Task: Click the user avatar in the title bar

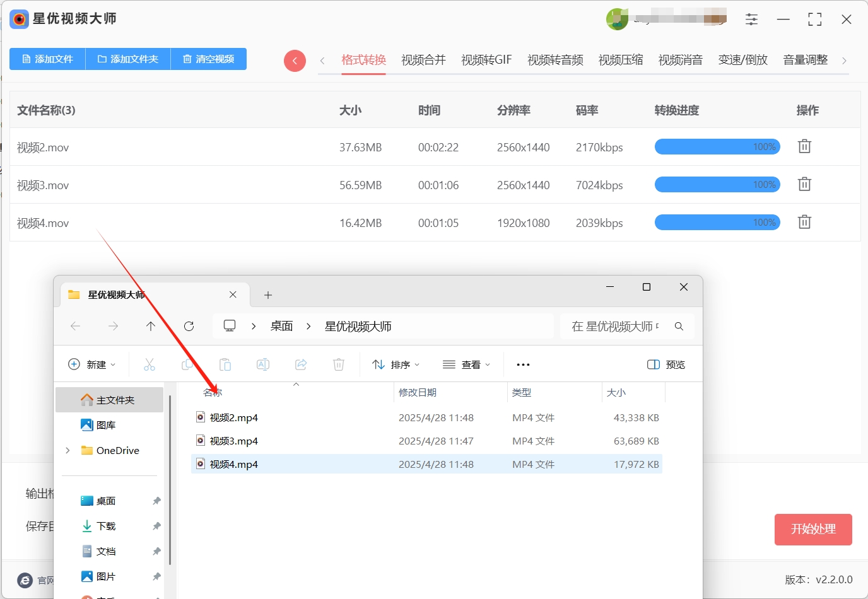Action: point(617,19)
